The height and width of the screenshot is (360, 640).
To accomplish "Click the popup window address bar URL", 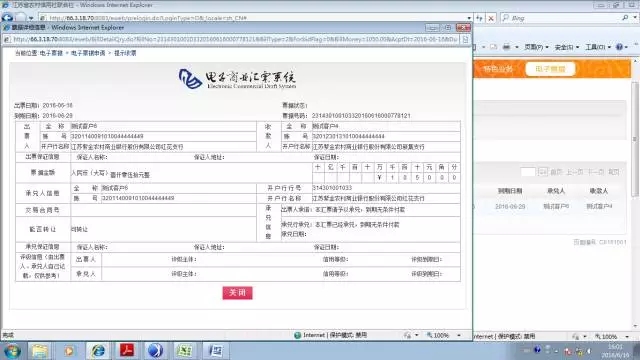I will (x=235, y=39).
